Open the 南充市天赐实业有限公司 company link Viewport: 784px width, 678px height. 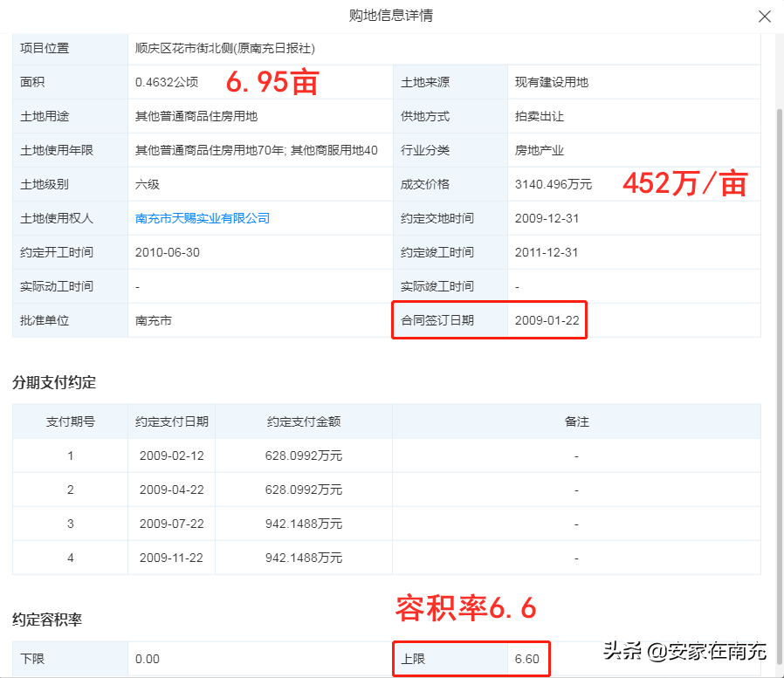(x=202, y=218)
